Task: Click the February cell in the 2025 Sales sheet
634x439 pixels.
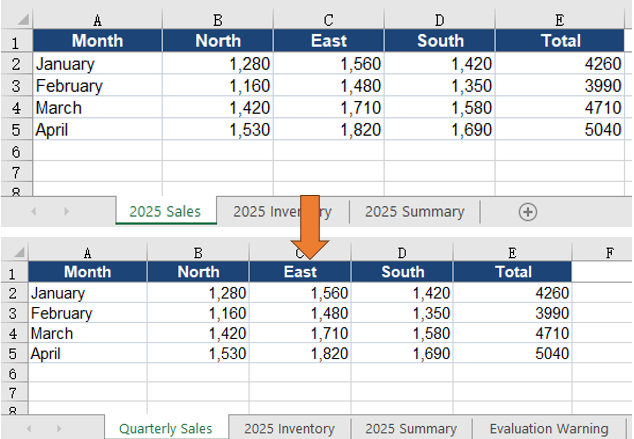Action: point(97,85)
